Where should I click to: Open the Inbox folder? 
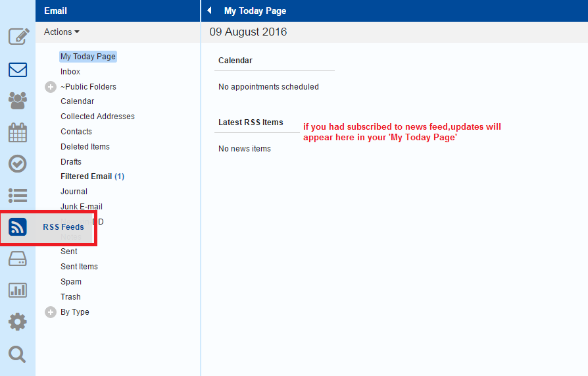pyautogui.click(x=70, y=71)
